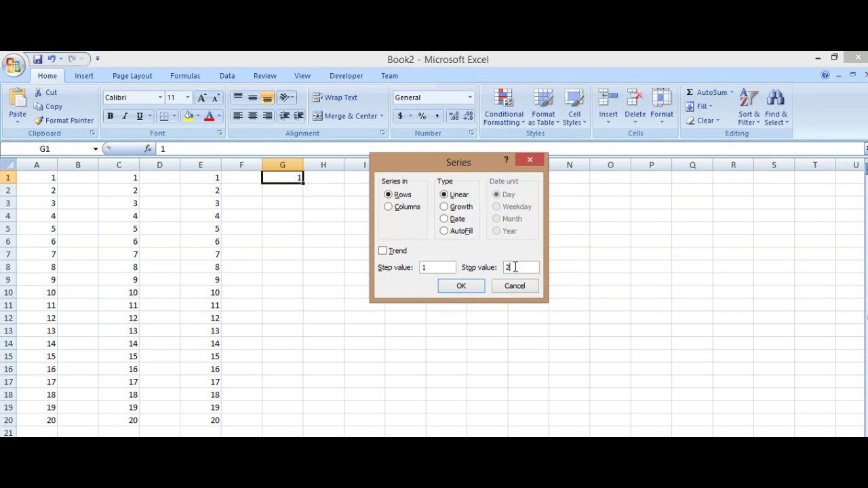Apply Accounting number format

point(400,117)
